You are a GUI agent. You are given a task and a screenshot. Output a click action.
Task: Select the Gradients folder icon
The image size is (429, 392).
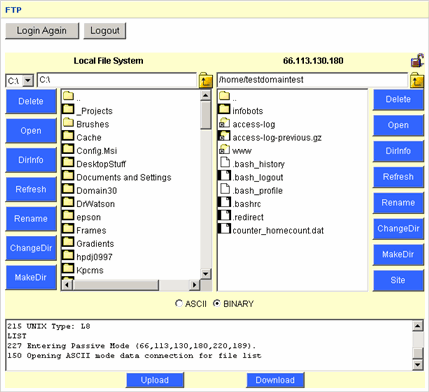(68, 242)
